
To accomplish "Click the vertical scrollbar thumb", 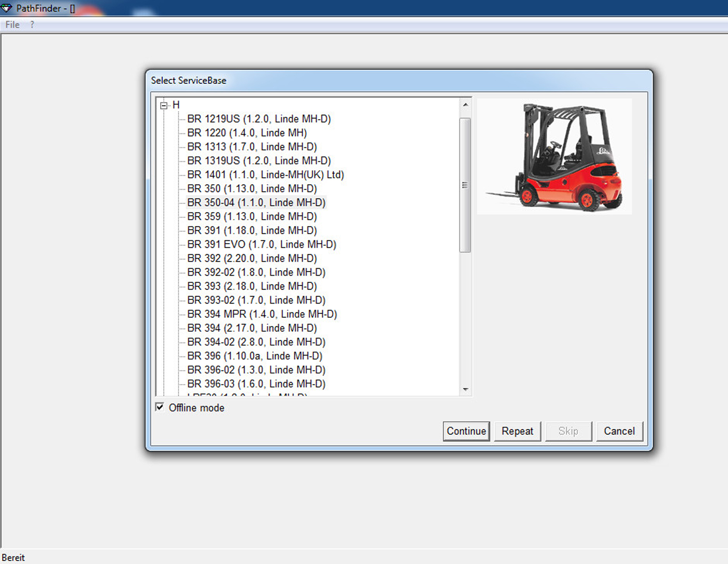I will pyautogui.click(x=465, y=185).
